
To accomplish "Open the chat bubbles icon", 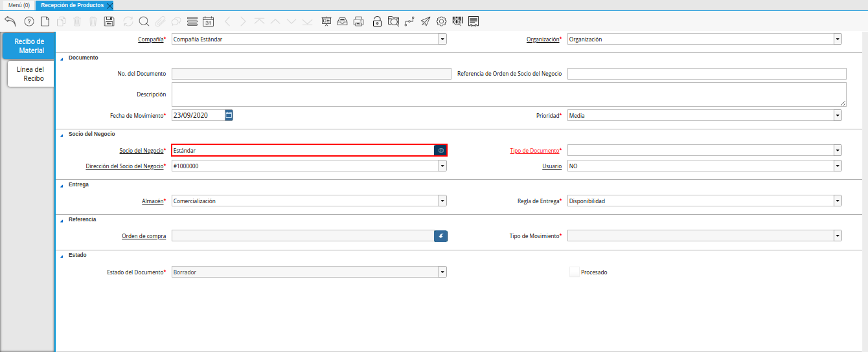I will (x=176, y=21).
